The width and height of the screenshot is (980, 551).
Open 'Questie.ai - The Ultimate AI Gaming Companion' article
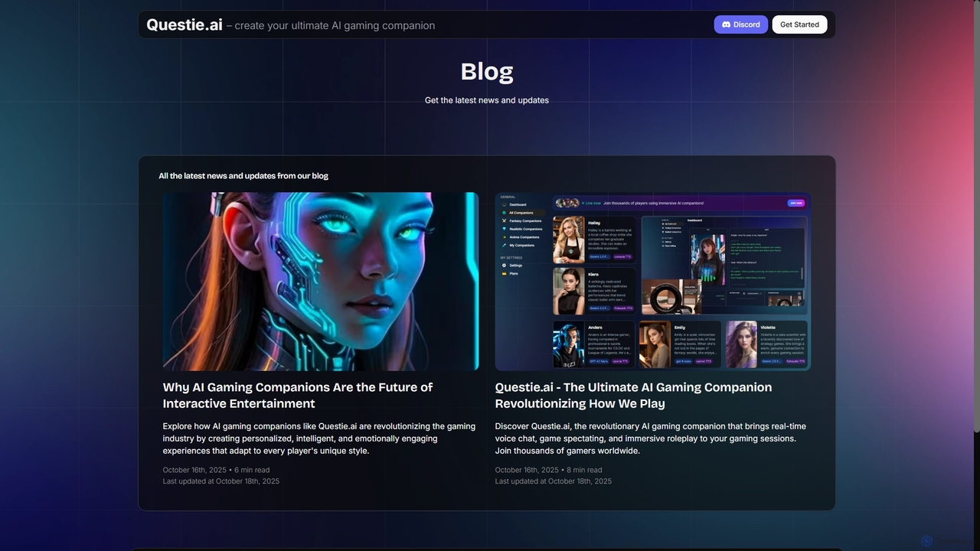[x=633, y=396]
